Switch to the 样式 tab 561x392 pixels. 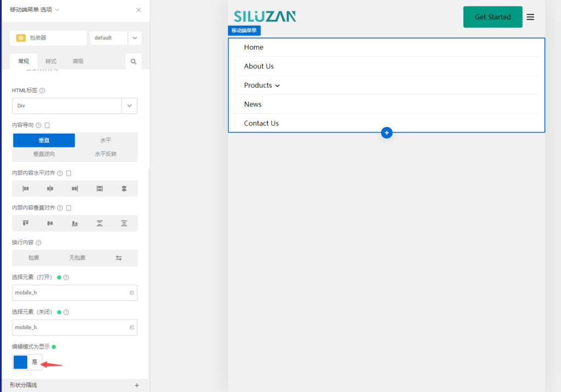click(x=50, y=61)
